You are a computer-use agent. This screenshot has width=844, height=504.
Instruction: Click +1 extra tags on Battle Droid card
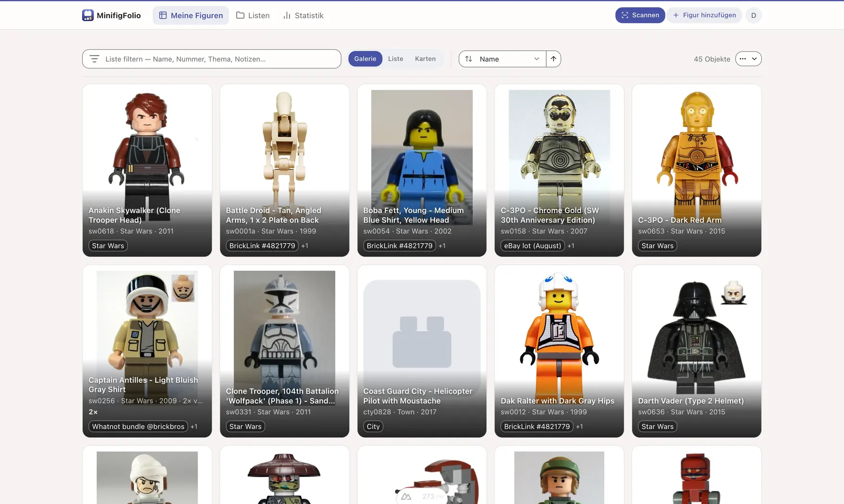[x=305, y=246]
